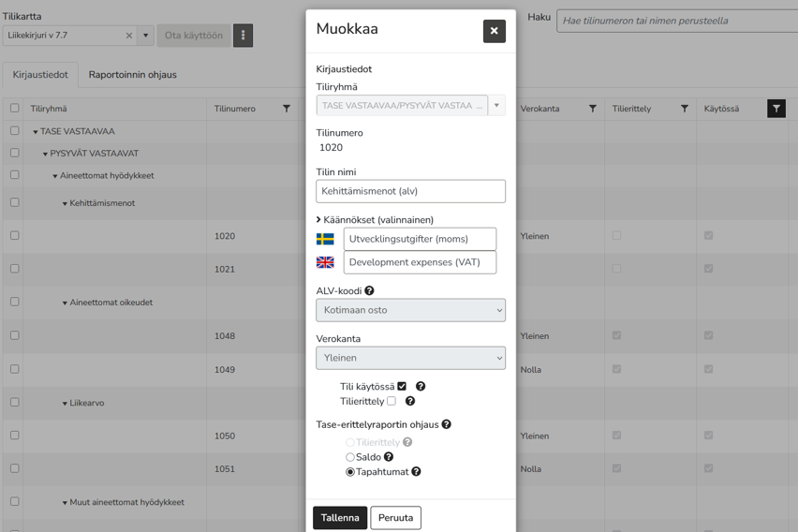This screenshot has width=798, height=532.
Task: Save changes with Tallenna button
Action: (340, 518)
